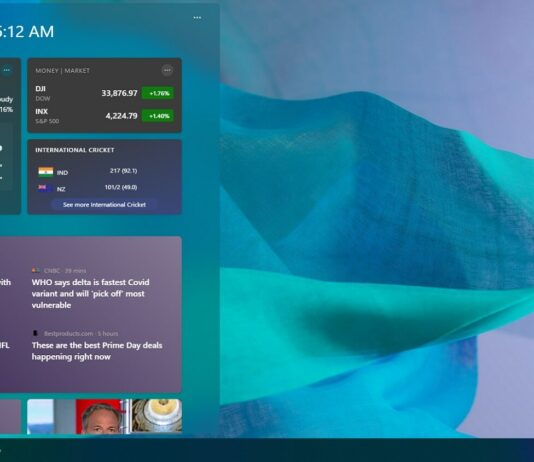The height and width of the screenshot is (462, 534).
Task: Click DJI +1.76% change badge
Action: click(x=158, y=93)
